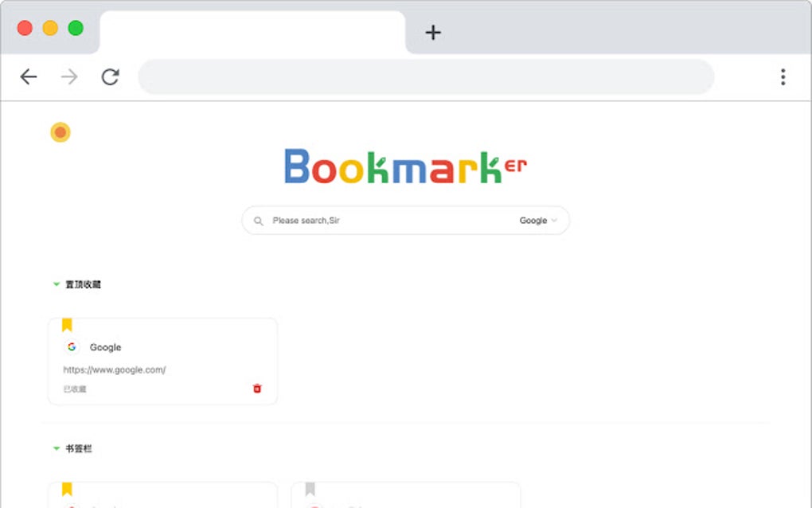Collapse the 书签栏 section
Screen dimensions: 812x508
pos(56,448)
